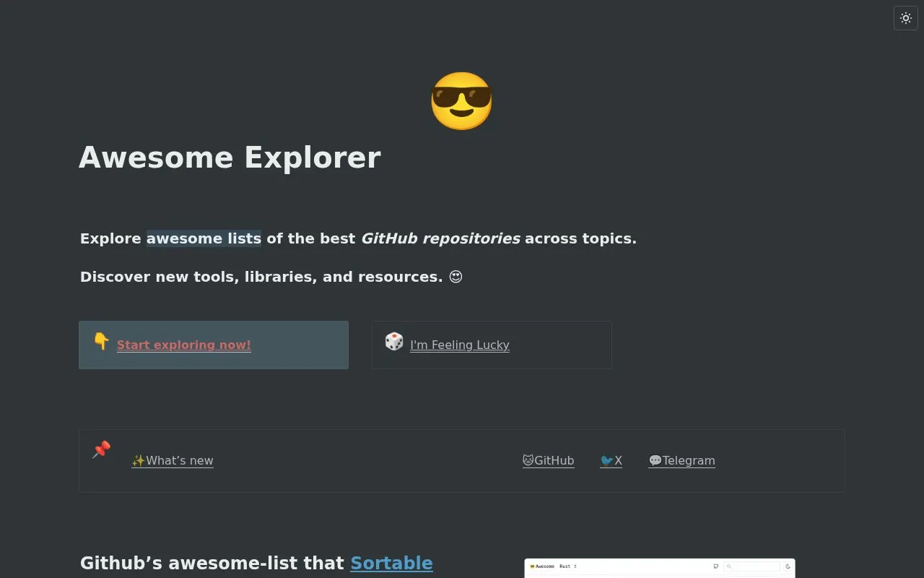
Task: Click the sunglasses emoji logo
Action: pos(461,101)
